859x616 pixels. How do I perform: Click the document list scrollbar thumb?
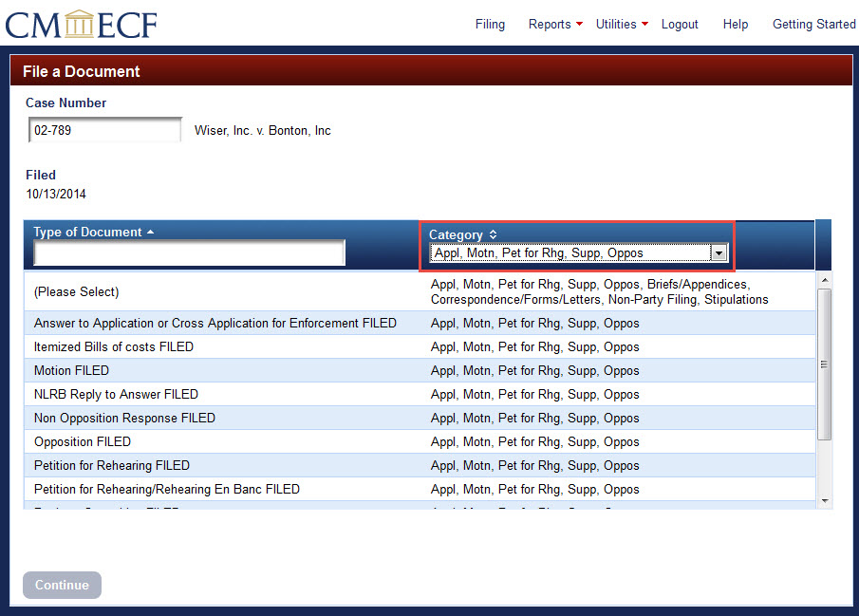tap(825, 364)
